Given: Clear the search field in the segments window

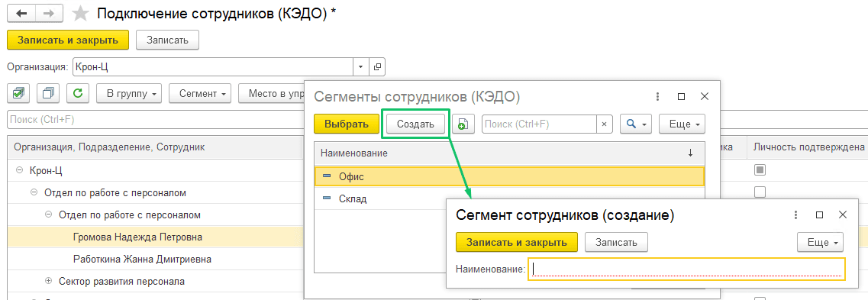Looking at the screenshot, I should tap(605, 124).
